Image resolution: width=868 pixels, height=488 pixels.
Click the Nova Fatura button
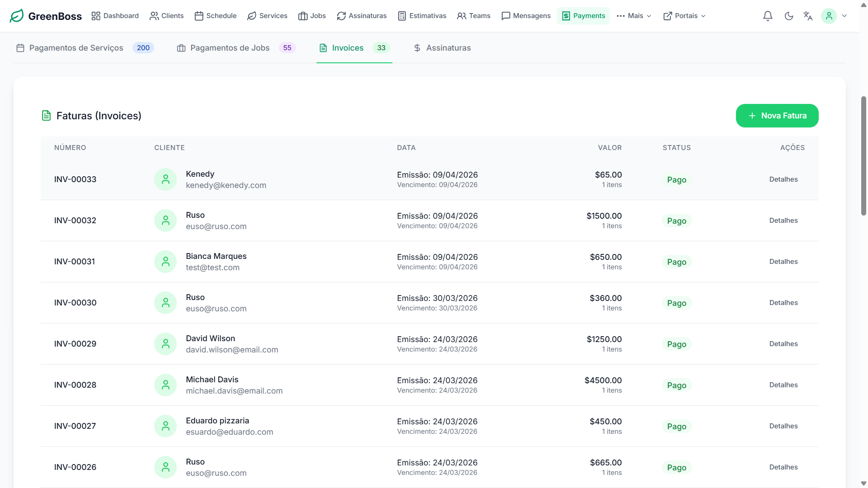(x=777, y=116)
